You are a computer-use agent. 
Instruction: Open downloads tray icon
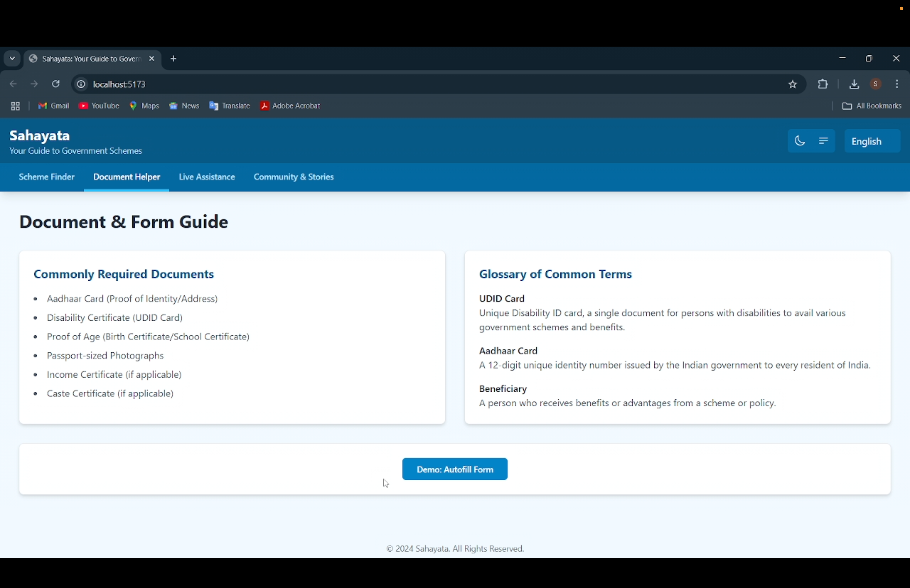[x=854, y=84]
